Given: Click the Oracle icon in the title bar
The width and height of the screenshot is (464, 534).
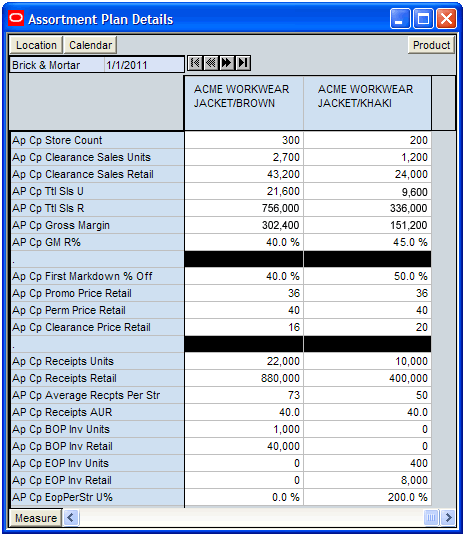Looking at the screenshot, I should [x=16, y=18].
